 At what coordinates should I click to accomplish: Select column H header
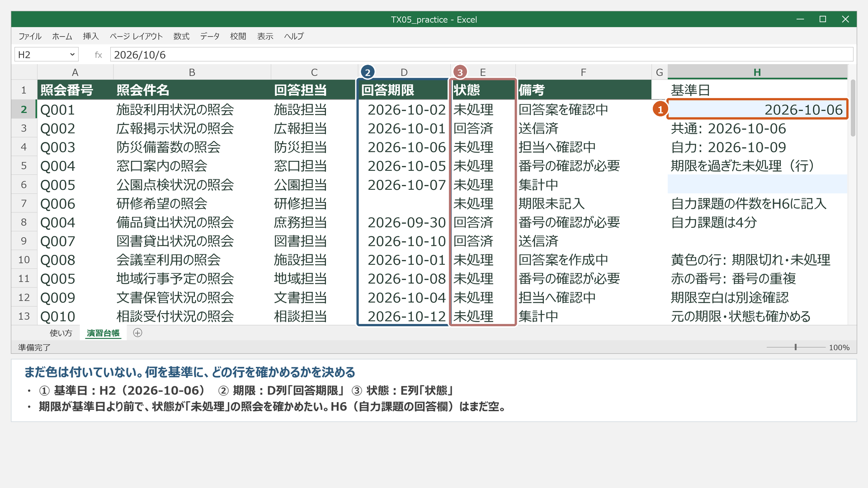coord(757,72)
